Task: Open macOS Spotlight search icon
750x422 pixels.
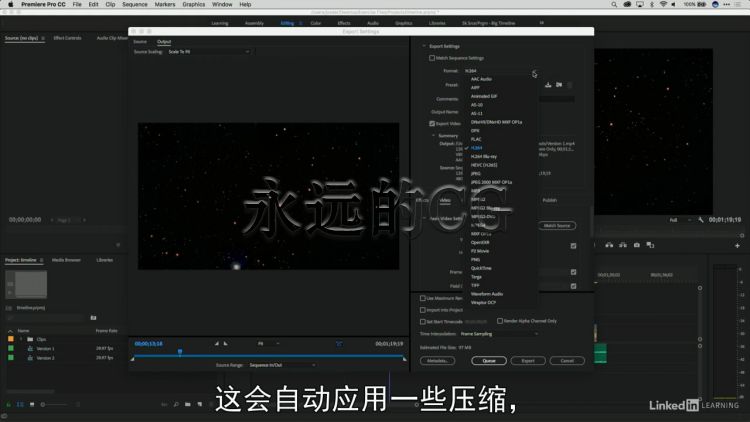Action: click(x=614, y=4)
